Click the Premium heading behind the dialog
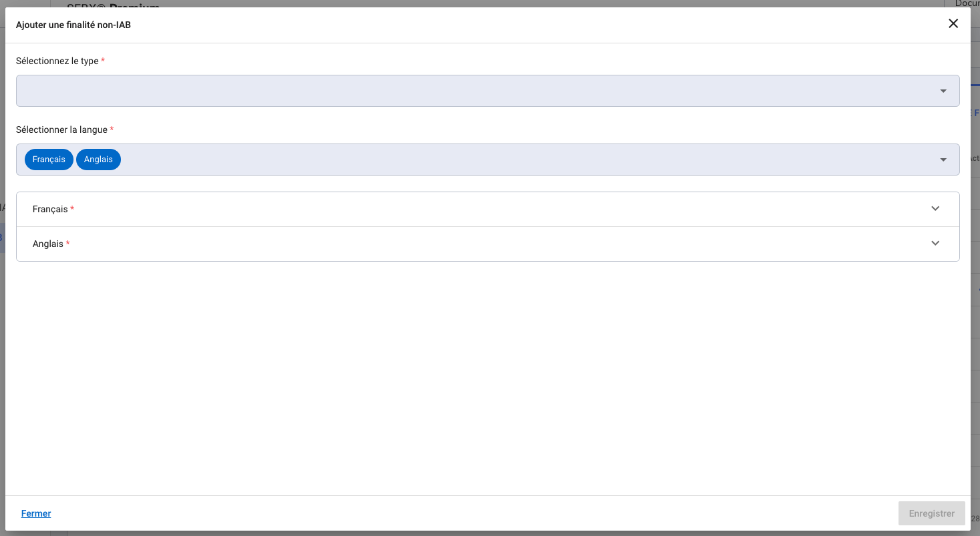This screenshot has width=980, height=536. [x=134, y=5]
